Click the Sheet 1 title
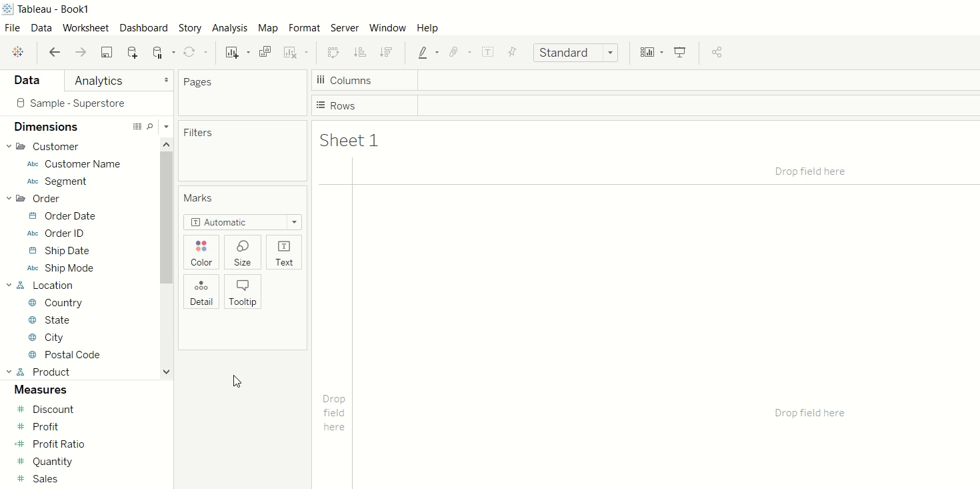Viewport: 980px width, 489px height. pyautogui.click(x=349, y=140)
